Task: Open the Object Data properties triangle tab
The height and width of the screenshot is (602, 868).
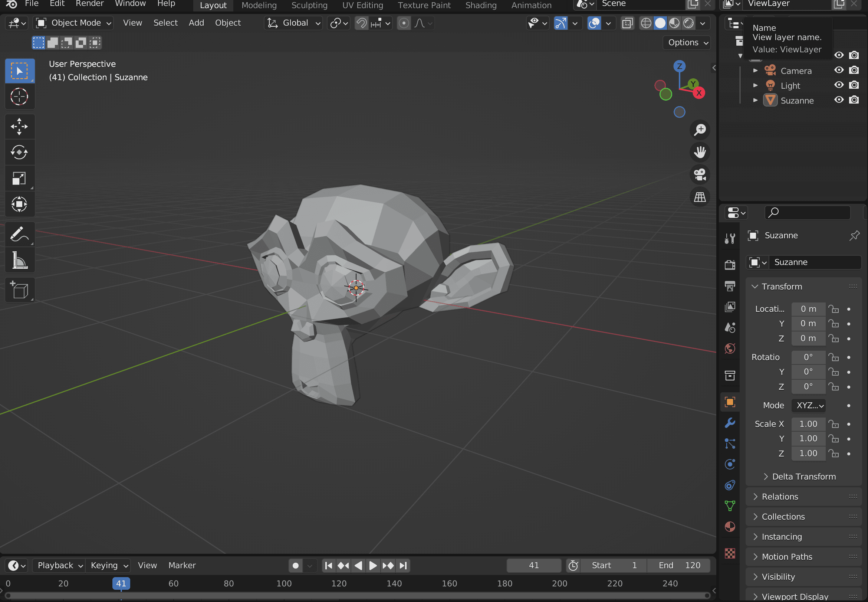Action: tap(730, 506)
